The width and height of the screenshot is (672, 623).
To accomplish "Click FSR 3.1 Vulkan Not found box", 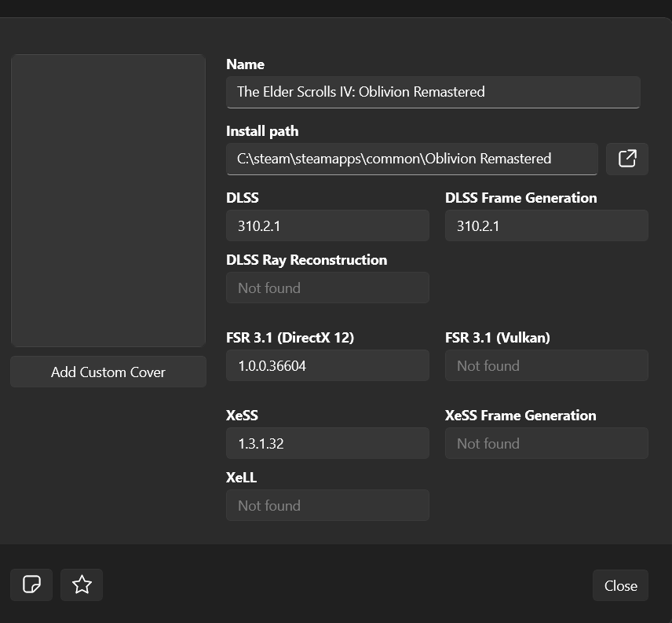I will click(x=546, y=365).
